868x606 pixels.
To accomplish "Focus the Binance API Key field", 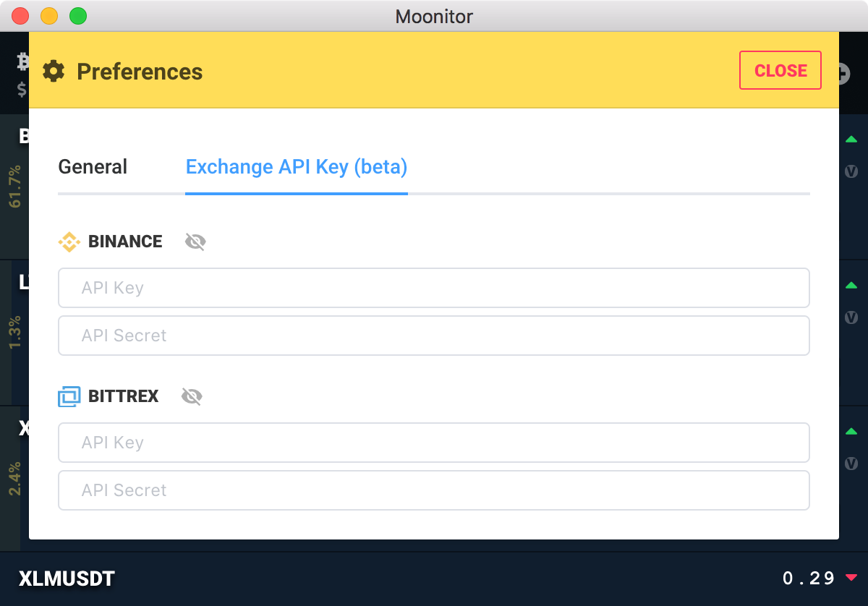I will click(x=433, y=288).
